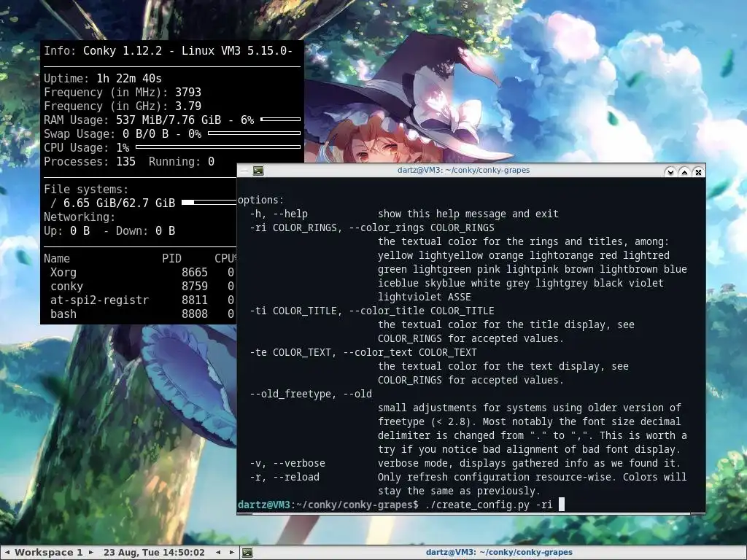The height and width of the screenshot is (560, 747).
Task: Click the 'Xorg' process name
Action: click(63, 273)
